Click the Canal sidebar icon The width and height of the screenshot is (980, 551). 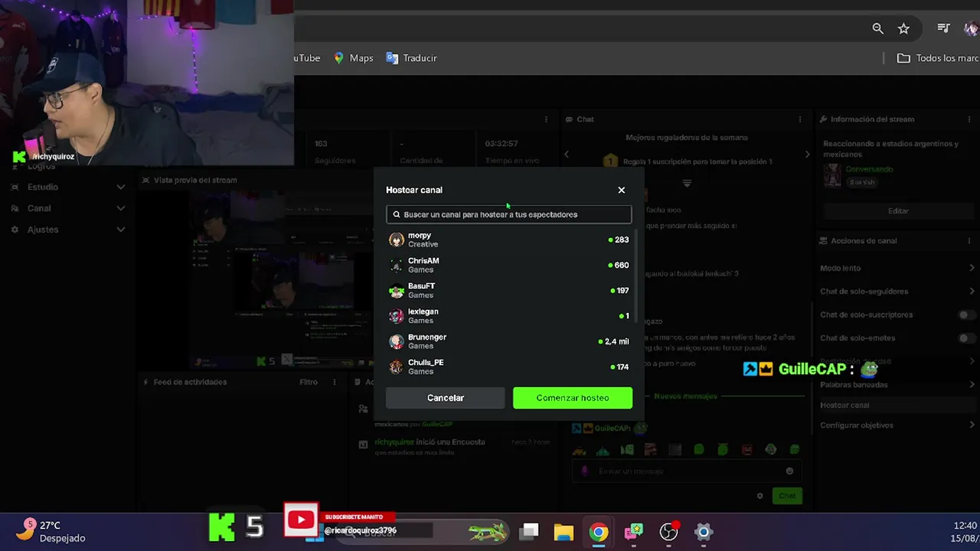15,208
